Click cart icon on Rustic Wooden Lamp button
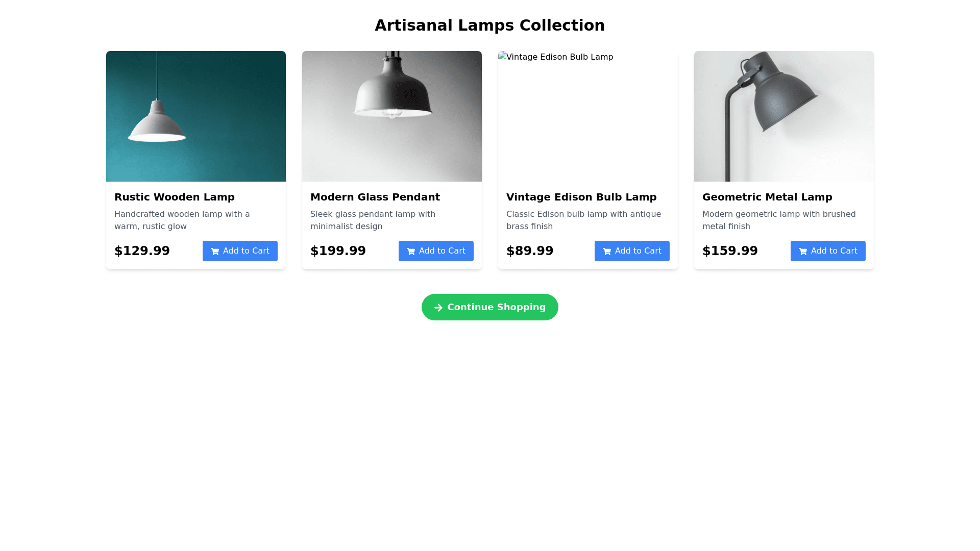 point(215,252)
